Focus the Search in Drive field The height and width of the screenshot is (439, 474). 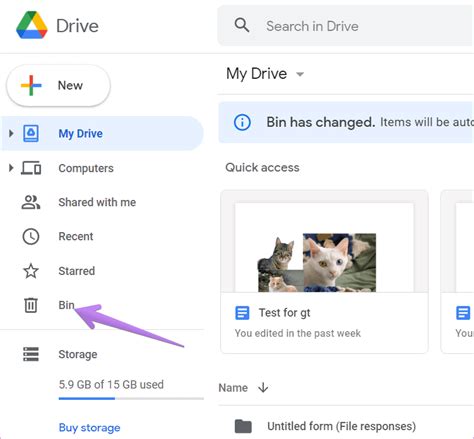coord(346,26)
